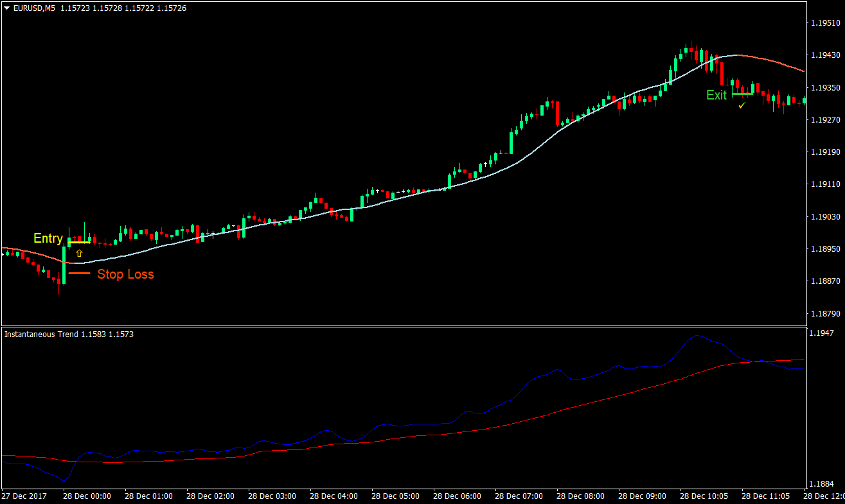Click the yellow checkmark symbol below Exit

coord(741,106)
